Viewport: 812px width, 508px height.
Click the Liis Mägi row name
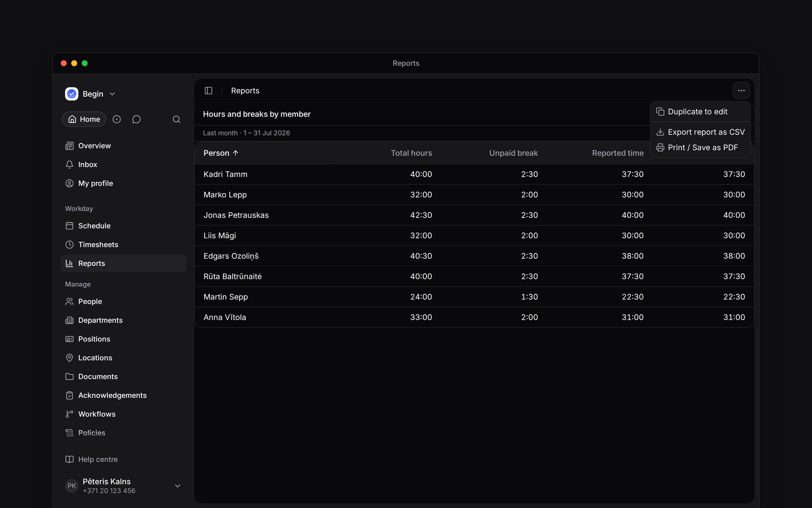[220, 236]
